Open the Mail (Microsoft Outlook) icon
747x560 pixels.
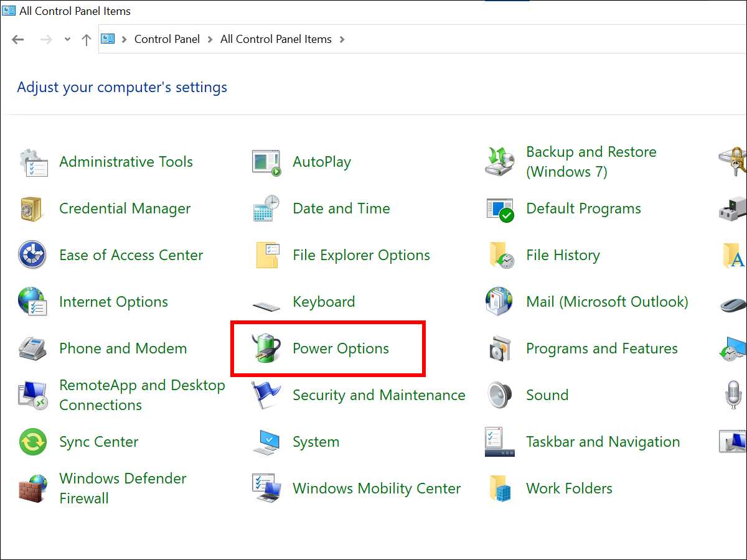tap(499, 302)
